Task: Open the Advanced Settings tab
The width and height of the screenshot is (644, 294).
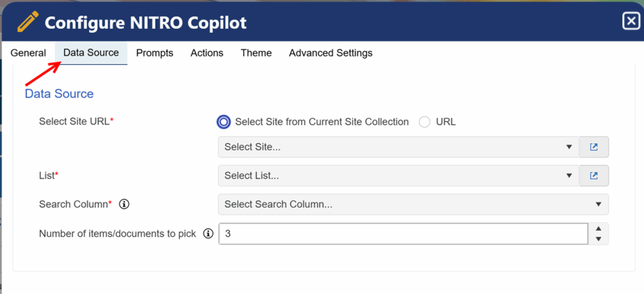Action: pyautogui.click(x=331, y=53)
